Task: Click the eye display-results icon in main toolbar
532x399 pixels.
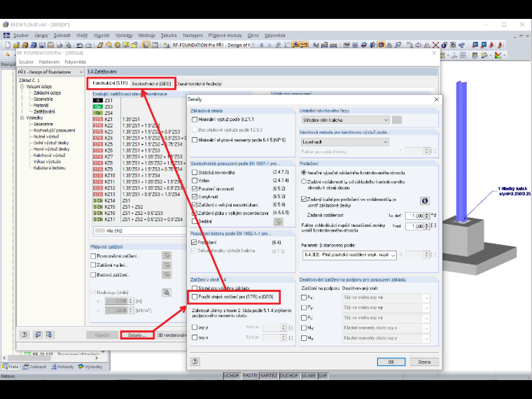Action: coord(295,45)
